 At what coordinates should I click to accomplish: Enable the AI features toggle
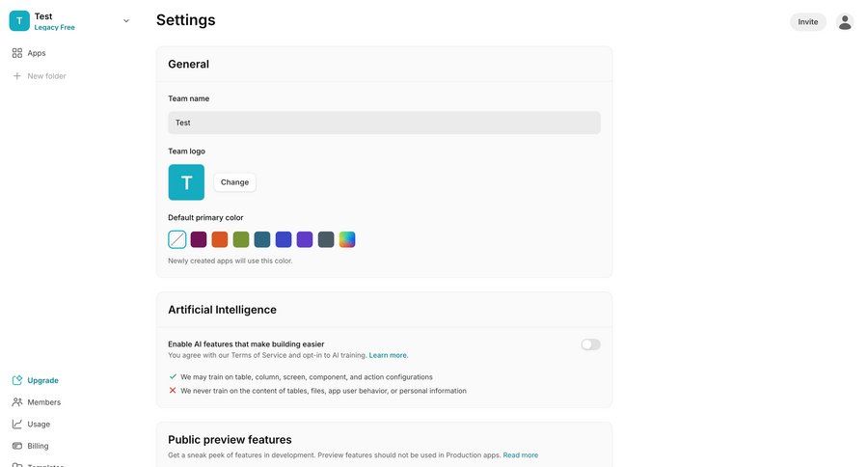[590, 344]
